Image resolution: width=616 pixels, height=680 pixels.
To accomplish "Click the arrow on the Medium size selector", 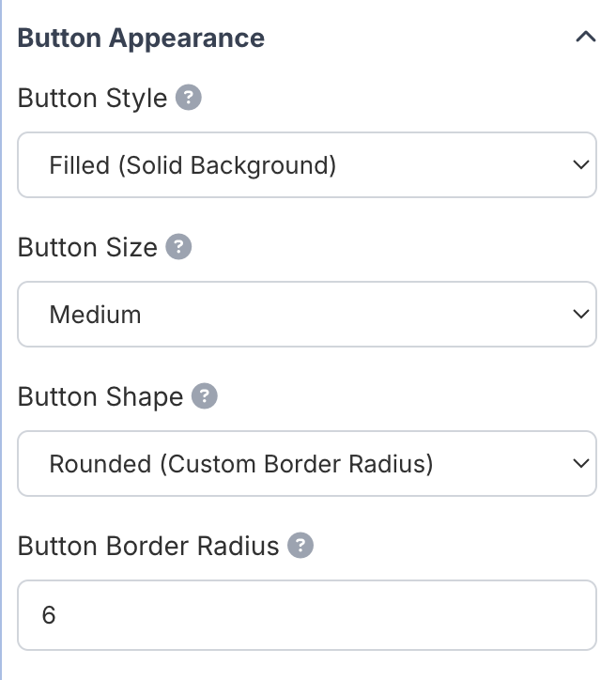I will coord(580,315).
